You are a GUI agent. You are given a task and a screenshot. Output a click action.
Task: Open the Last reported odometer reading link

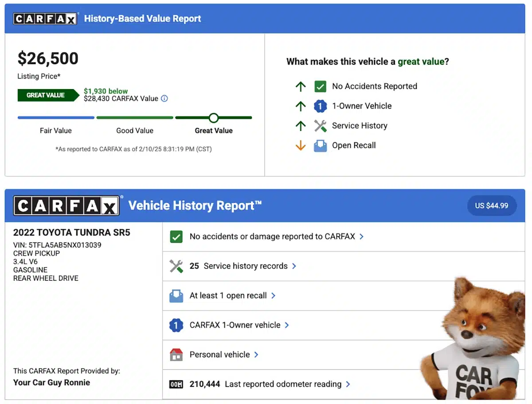coord(266,384)
